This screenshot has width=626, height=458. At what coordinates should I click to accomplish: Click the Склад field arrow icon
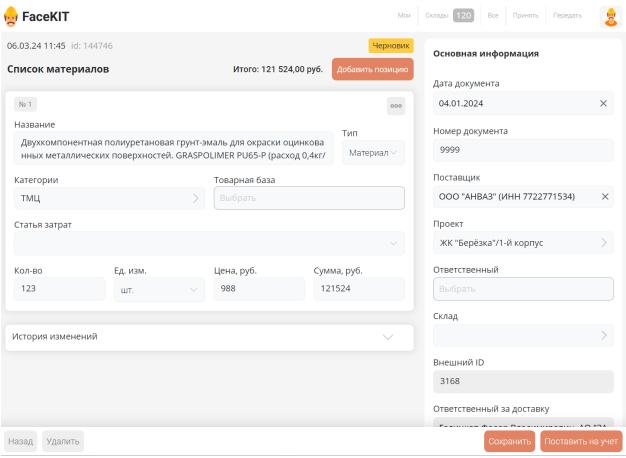tap(604, 335)
